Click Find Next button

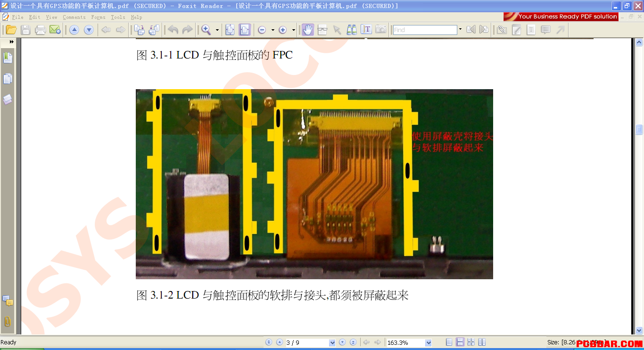pos(484,30)
